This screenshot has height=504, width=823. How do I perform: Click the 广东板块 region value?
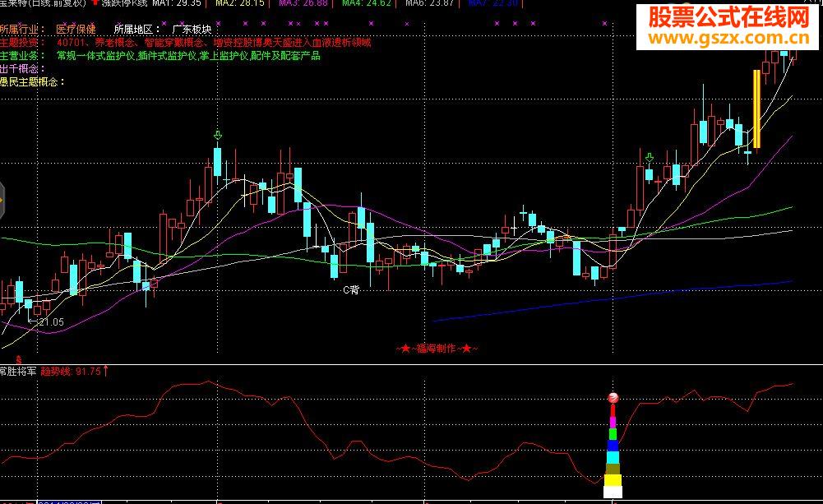click(192, 30)
